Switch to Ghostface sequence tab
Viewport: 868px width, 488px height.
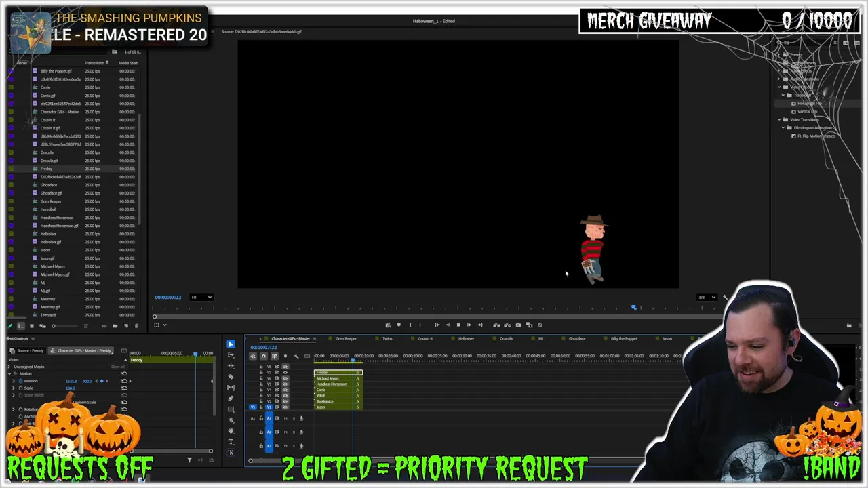[577, 338]
